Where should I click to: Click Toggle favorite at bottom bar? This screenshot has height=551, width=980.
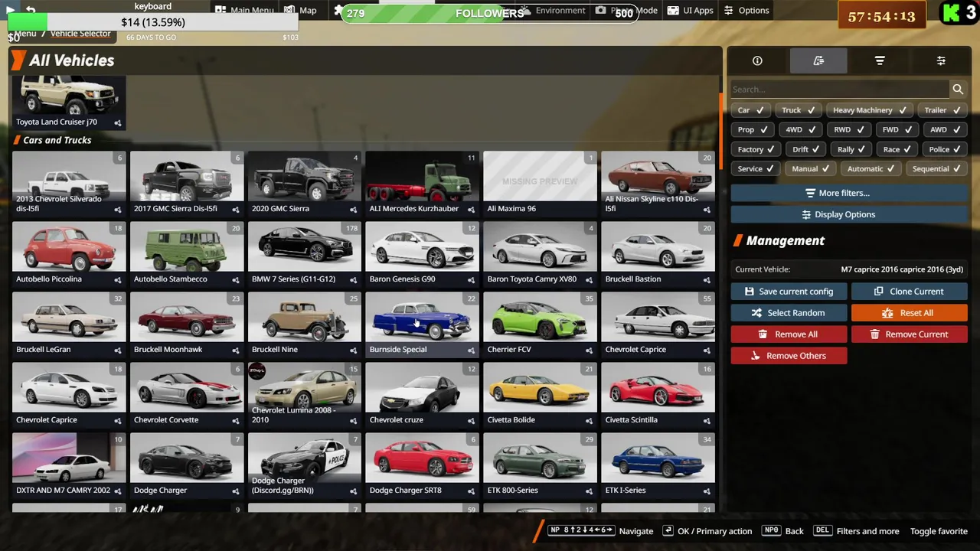pyautogui.click(x=939, y=531)
